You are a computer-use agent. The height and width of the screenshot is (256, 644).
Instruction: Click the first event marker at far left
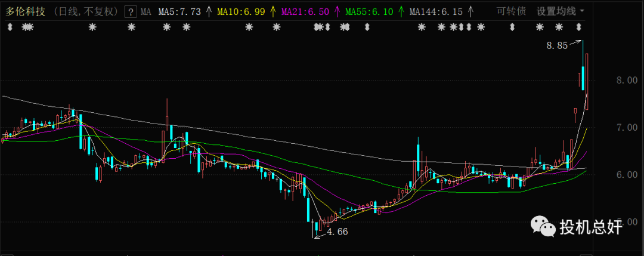coord(9,27)
